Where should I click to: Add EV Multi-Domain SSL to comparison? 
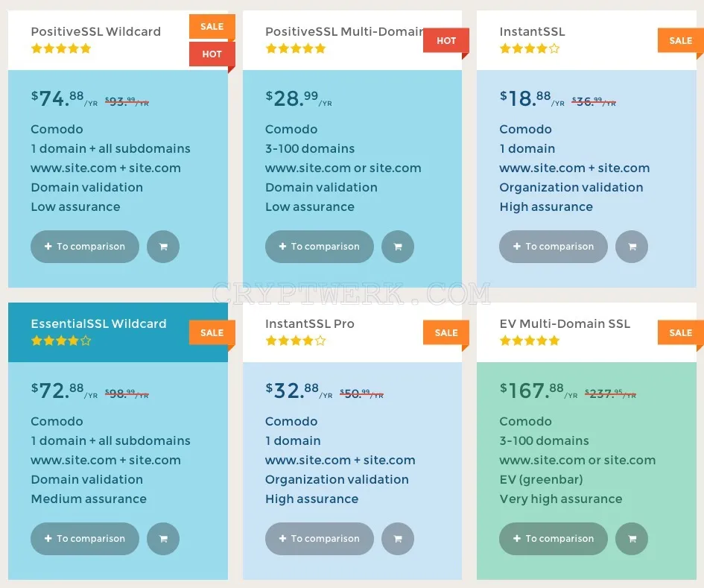tap(554, 539)
